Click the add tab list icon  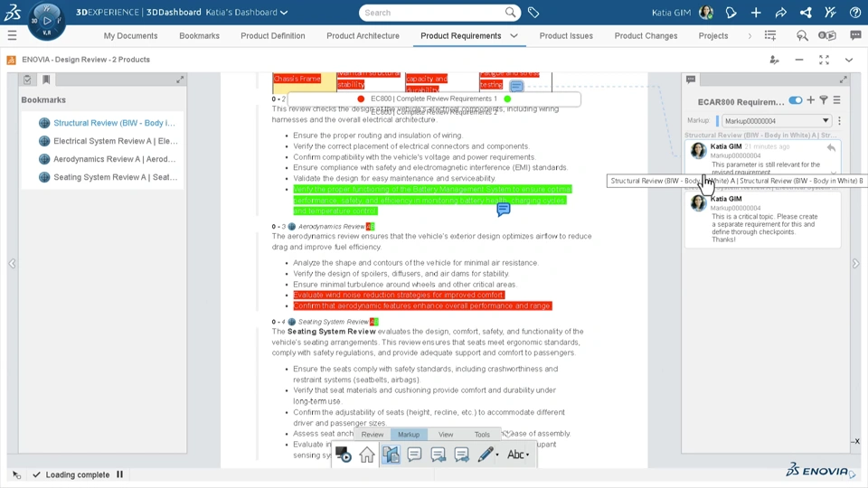click(770, 35)
